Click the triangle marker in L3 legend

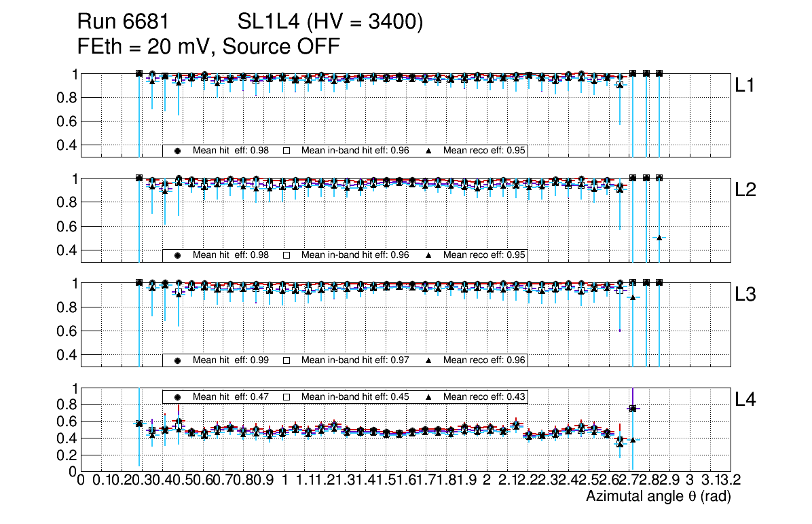pyautogui.click(x=428, y=360)
